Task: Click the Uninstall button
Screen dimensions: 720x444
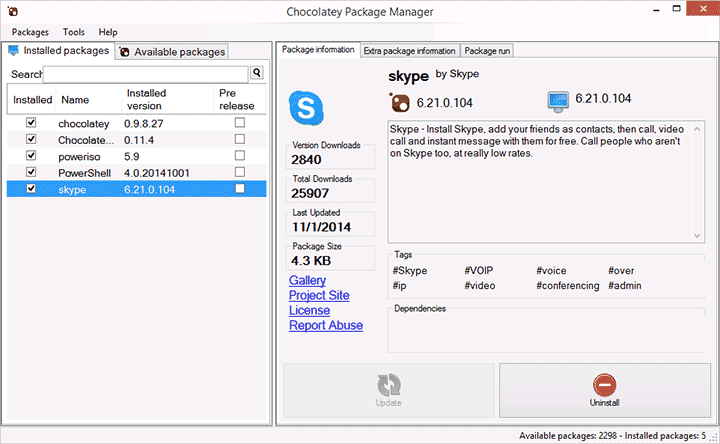Action: [x=605, y=390]
